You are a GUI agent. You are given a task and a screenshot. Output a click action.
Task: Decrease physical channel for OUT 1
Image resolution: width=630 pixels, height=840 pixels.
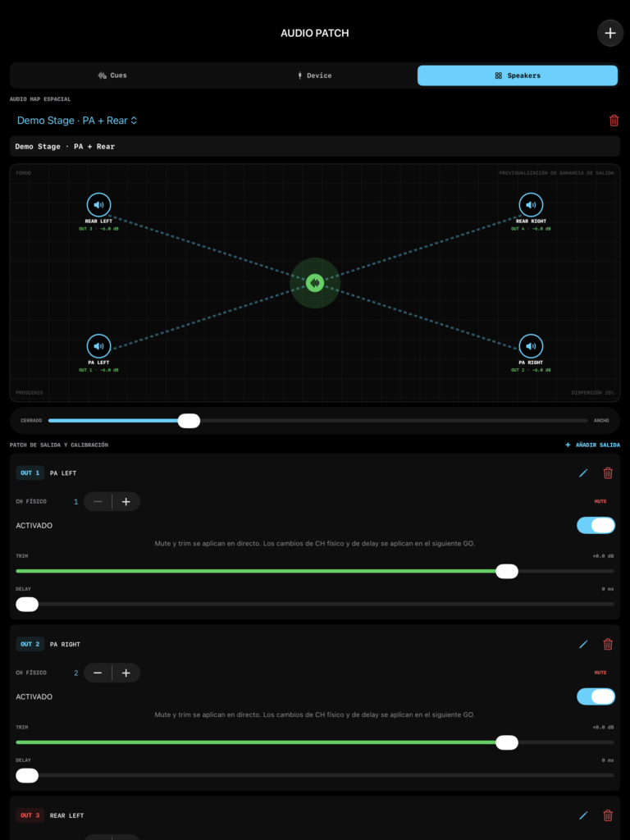pos(98,501)
